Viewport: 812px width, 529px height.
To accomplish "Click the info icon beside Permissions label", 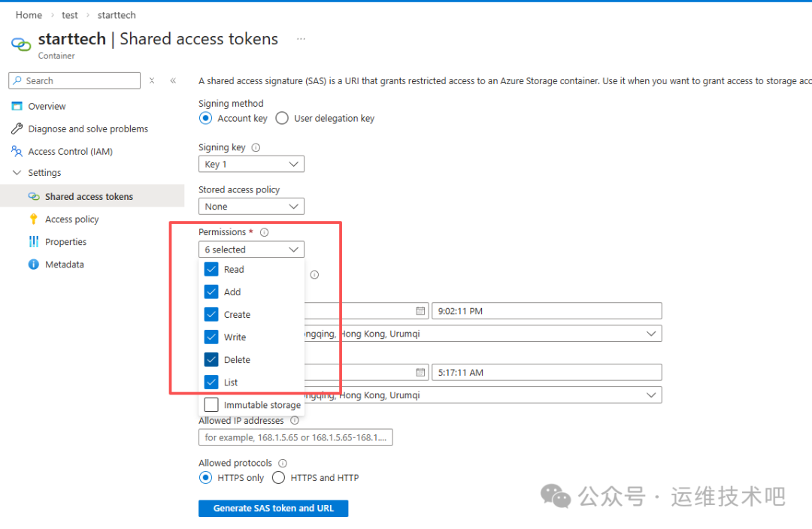I will point(264,233).
